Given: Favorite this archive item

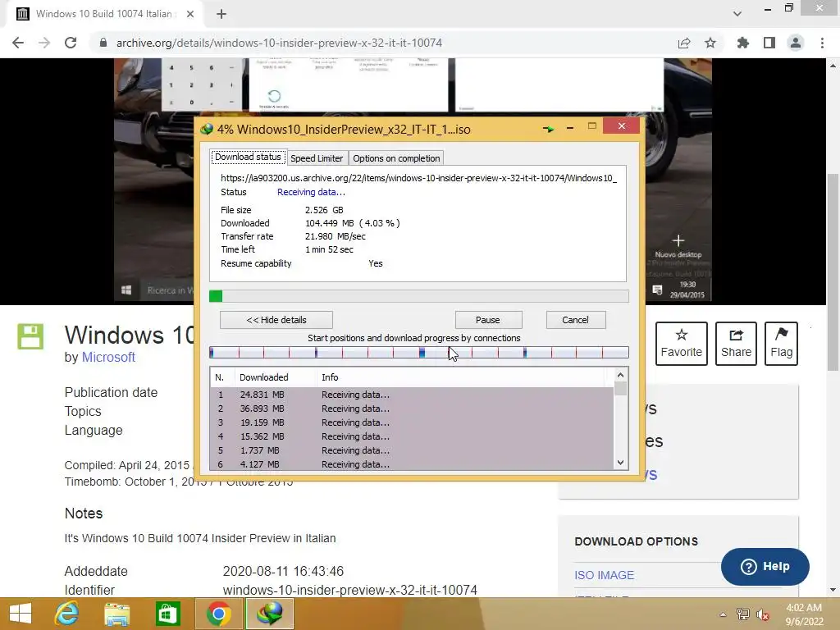Looking at the screenshot, I should [x=682, y=344].
